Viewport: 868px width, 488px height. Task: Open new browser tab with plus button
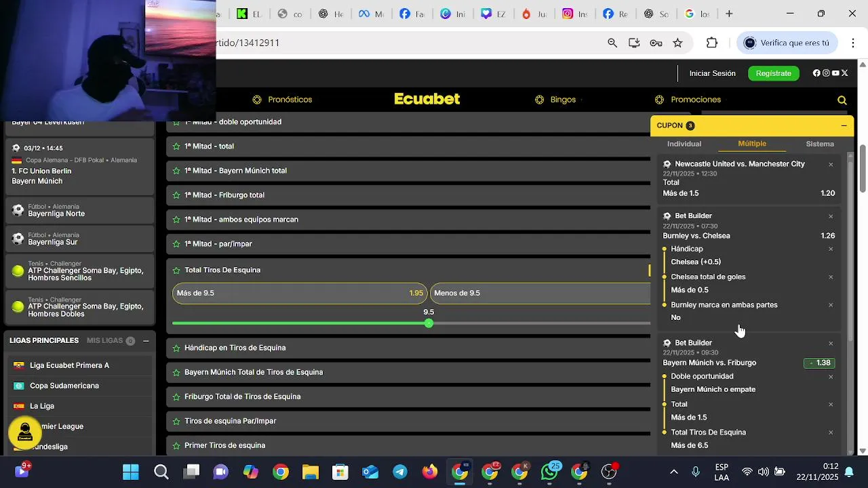click(x=729, y=14)
